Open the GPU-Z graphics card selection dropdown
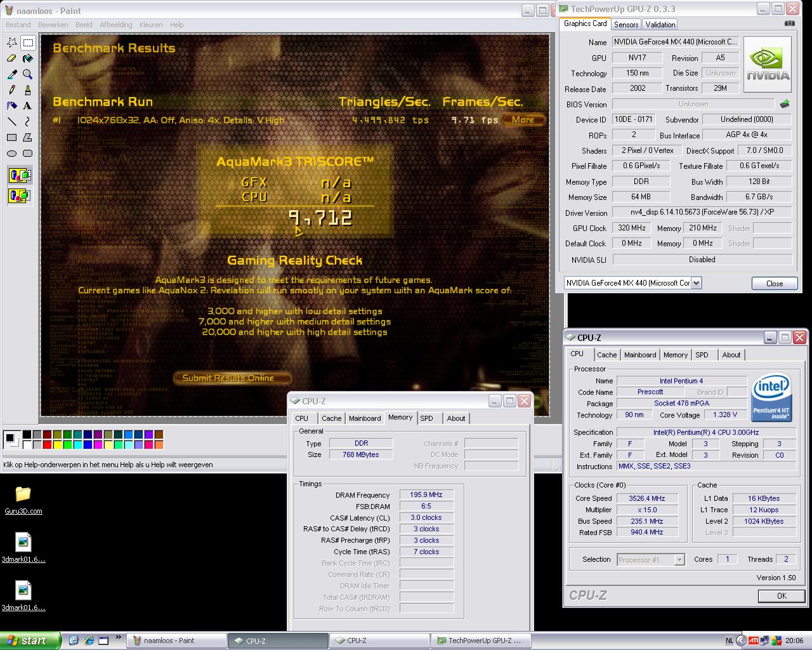 point(696,283)
